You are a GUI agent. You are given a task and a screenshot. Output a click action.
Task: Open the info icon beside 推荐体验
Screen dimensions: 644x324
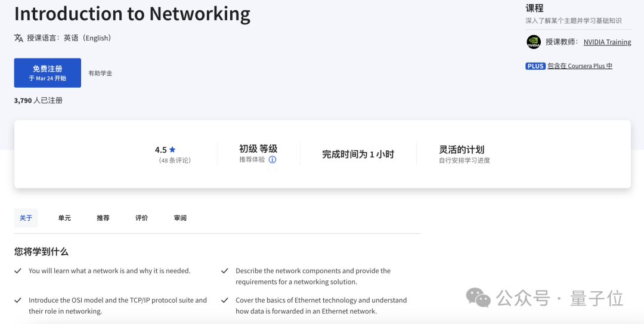pos(273,159)
